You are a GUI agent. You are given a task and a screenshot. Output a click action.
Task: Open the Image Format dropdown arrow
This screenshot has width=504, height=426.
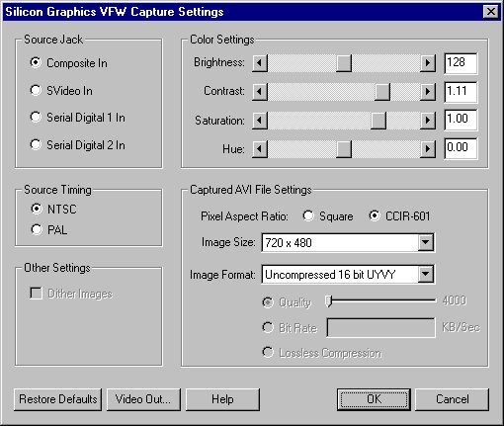(x=426, y=274)
